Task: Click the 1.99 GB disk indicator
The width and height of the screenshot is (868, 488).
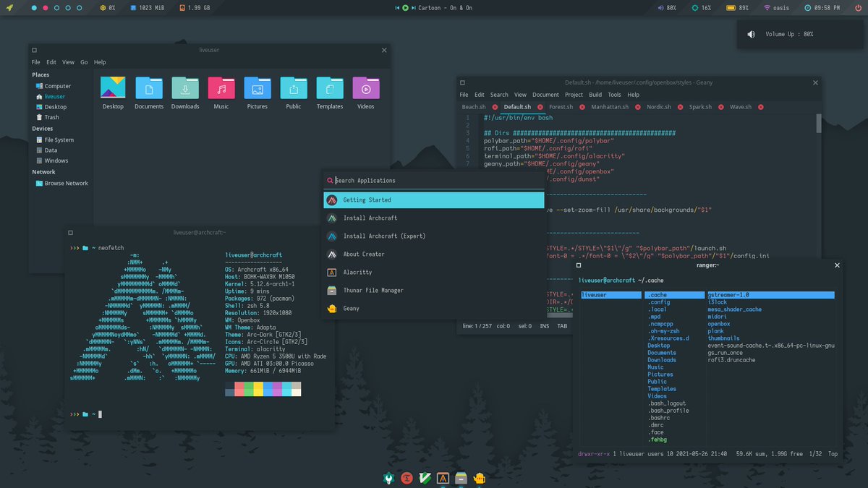Action: [x=193, y=7]
